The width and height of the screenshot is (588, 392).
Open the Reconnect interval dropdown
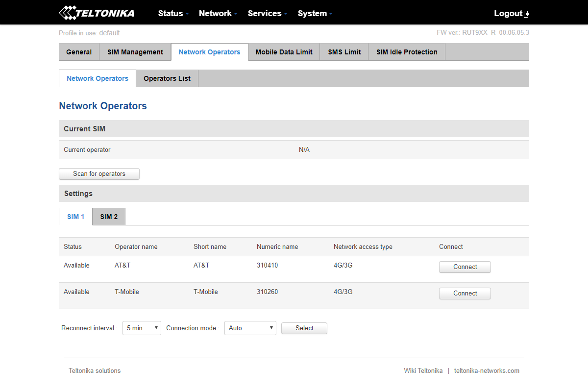point(142,328)
